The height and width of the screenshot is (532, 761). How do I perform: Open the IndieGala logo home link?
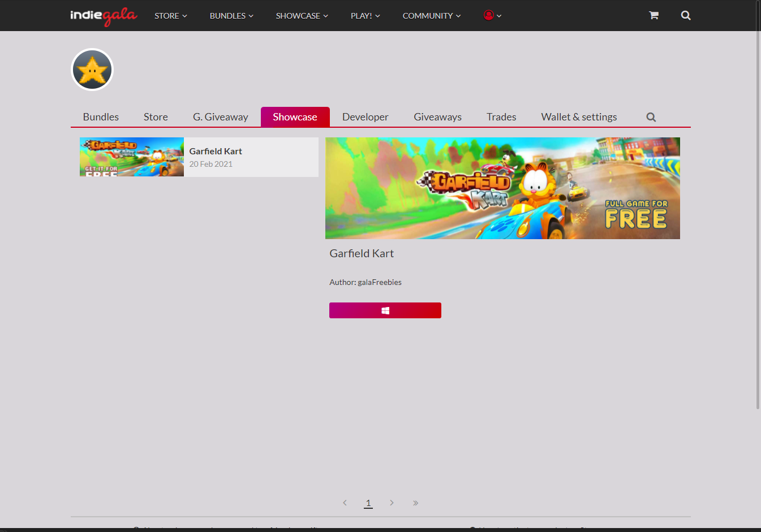[x=104, y=16]
